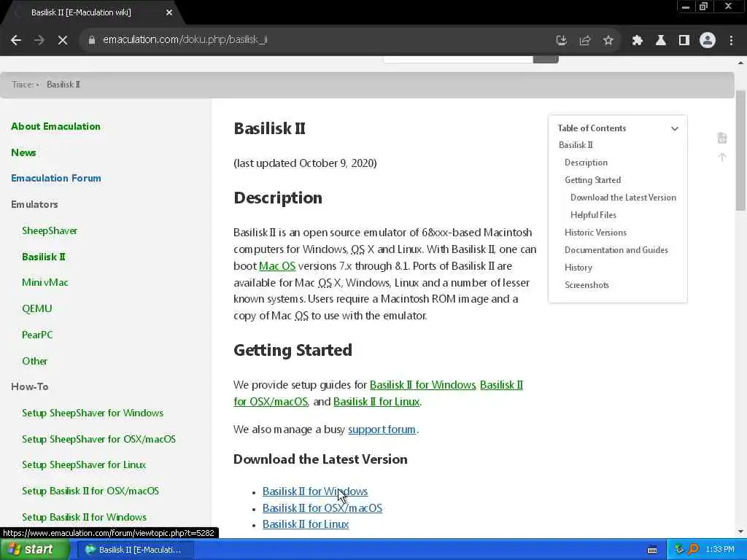Screen dimensions: 747x560
Task: Close the Basilisk II browser tab
Action: coord(169,13)
